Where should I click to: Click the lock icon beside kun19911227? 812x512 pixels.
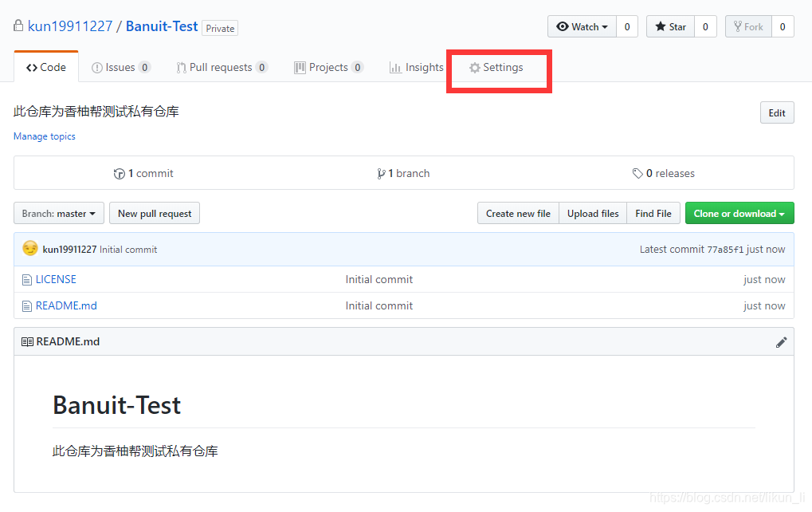tap(18, 26)
